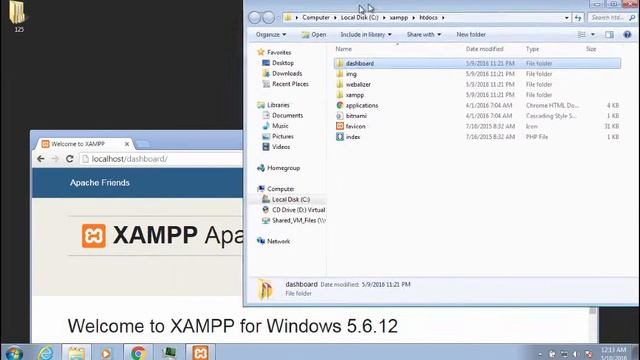Open the Pictures library

(282, 136)
